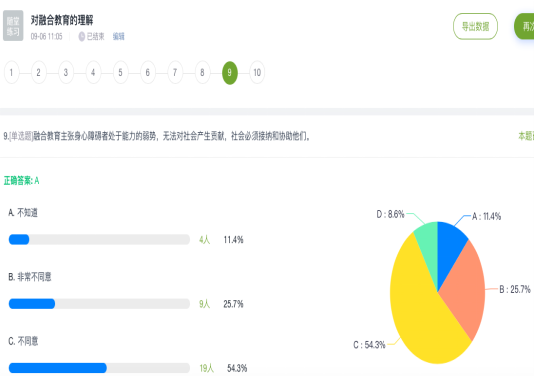Viewport: 534px width, 376px height.
Task: Click the active question 9 marker
Action: pos(230,73)
